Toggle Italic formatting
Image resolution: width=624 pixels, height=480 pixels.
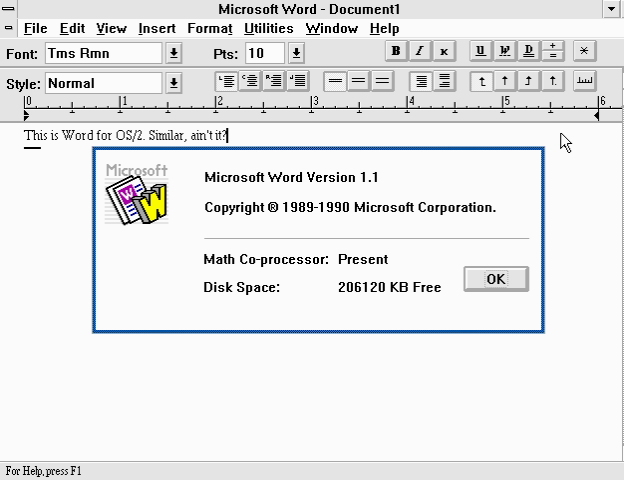point(420,51)
